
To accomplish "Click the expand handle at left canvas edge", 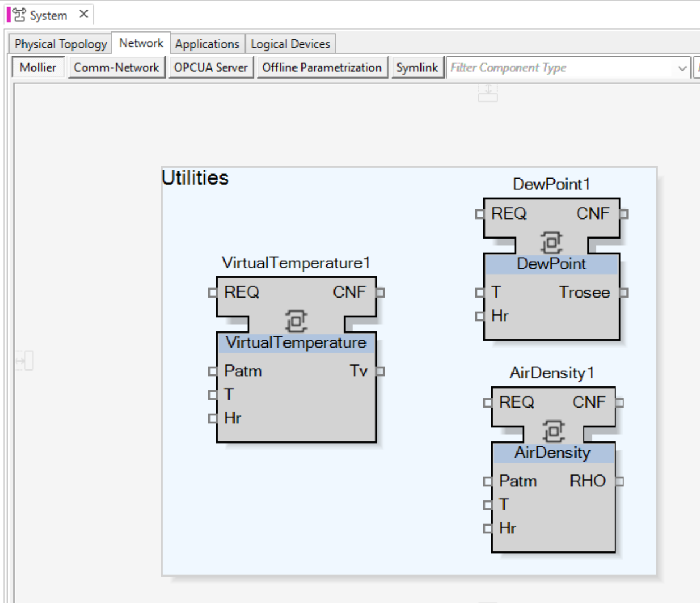I will (24, 360).
